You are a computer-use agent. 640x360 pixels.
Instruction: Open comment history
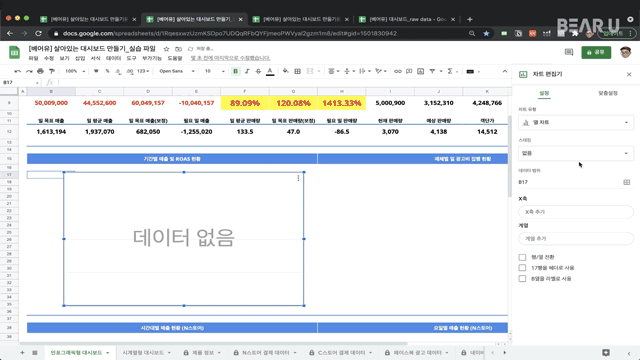(569, 52)
